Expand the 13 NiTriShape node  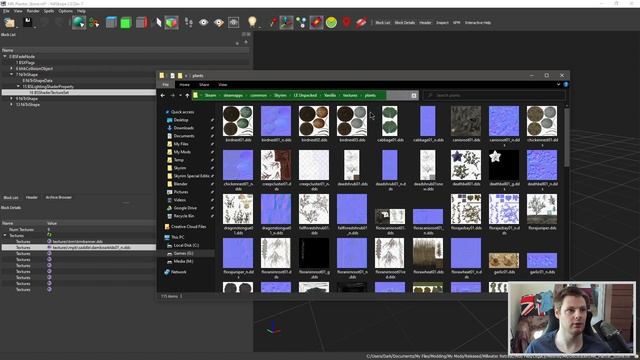[11, 104]
